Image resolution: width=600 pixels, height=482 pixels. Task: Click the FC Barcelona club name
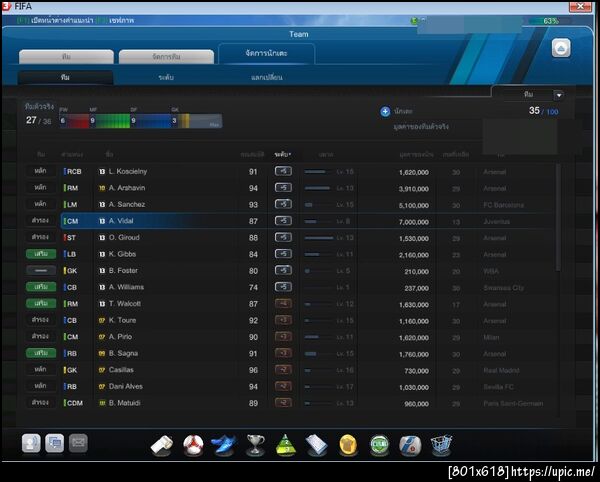[x=503, y=205]
